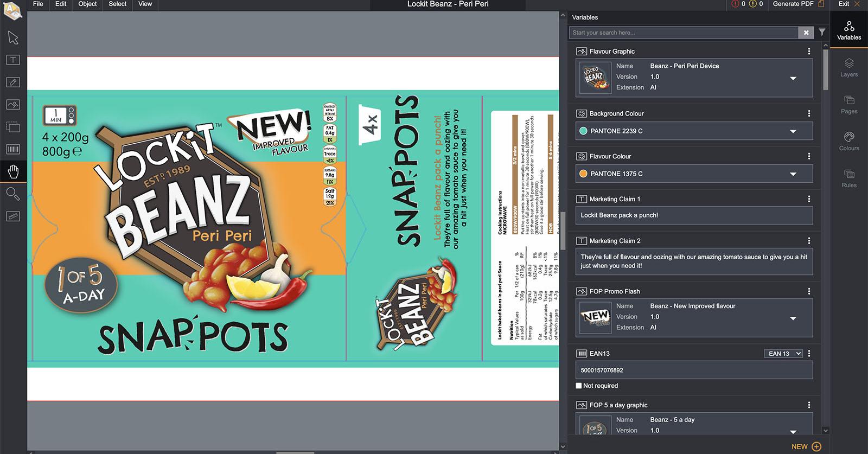The image size is (868, 454).
Task: Click the EAN13 barcode variable icon
Action: pos(581,354)
